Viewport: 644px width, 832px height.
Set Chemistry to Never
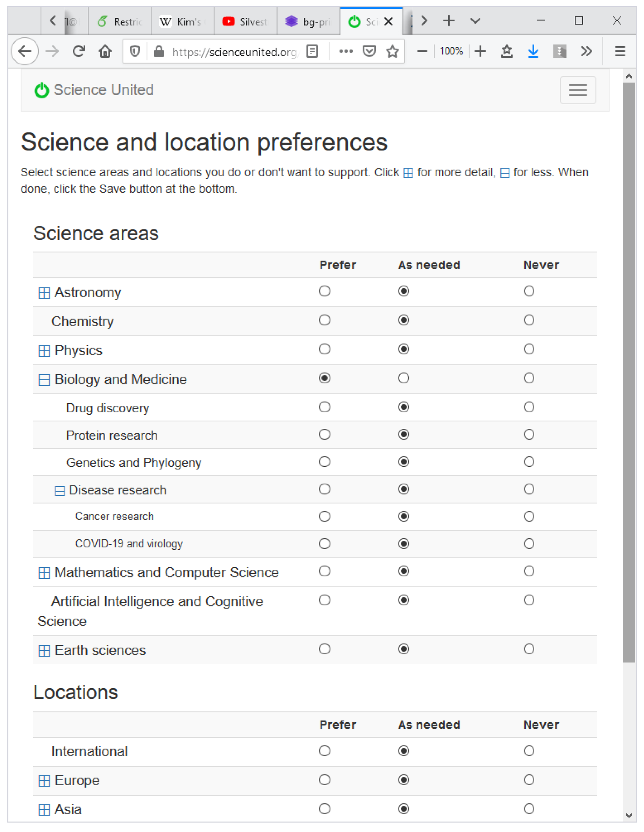tap(529, 320)
